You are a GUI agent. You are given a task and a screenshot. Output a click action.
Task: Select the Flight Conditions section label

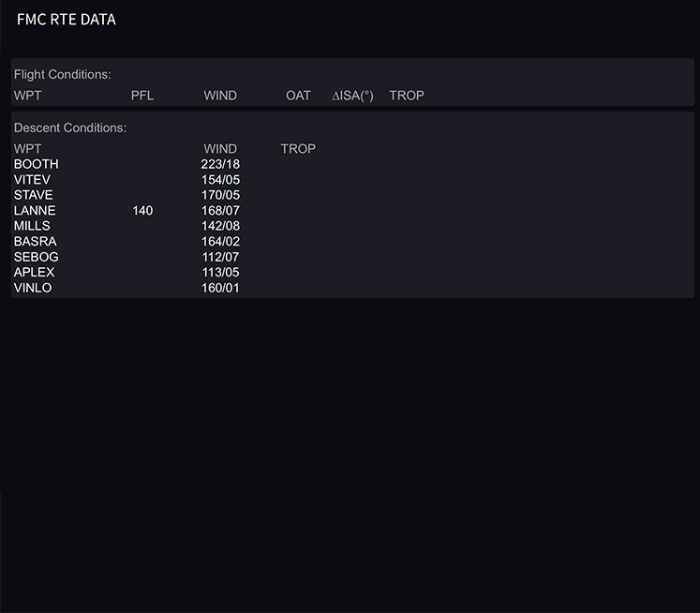[62, 74]
